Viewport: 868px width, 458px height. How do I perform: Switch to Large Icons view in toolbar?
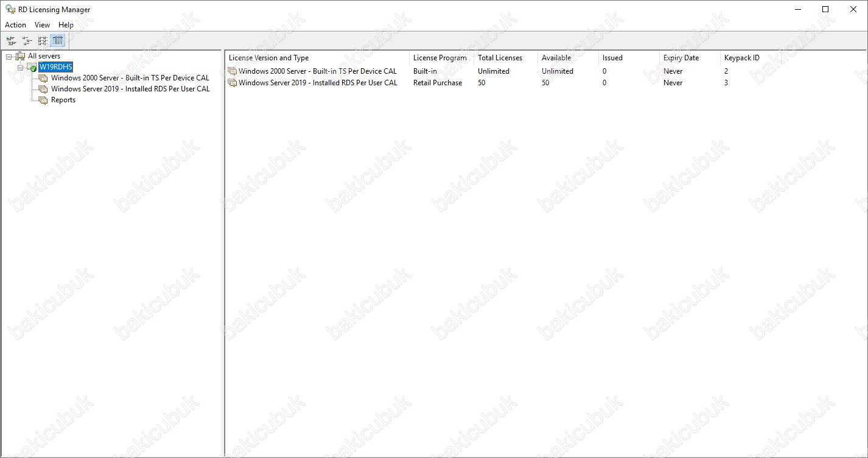pos(11,41)
